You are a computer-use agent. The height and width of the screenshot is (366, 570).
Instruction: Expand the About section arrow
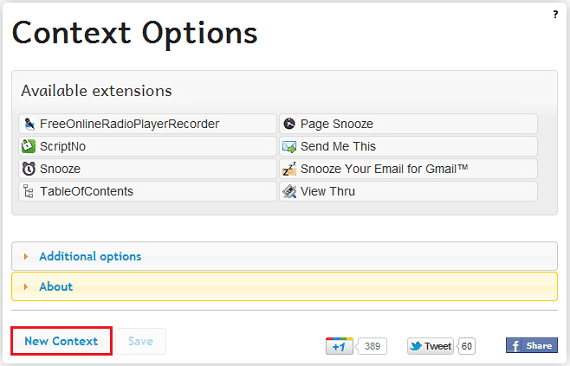click(x=26, y=287)
